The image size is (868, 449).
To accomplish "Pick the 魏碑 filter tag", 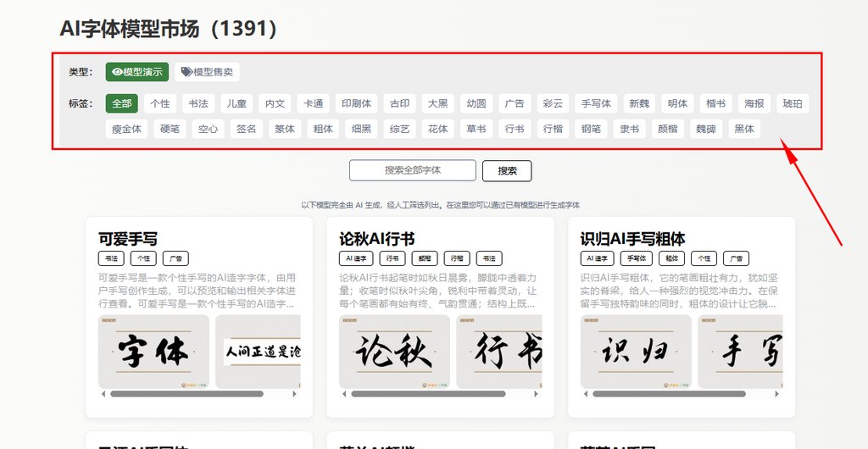I will (706, 129).
